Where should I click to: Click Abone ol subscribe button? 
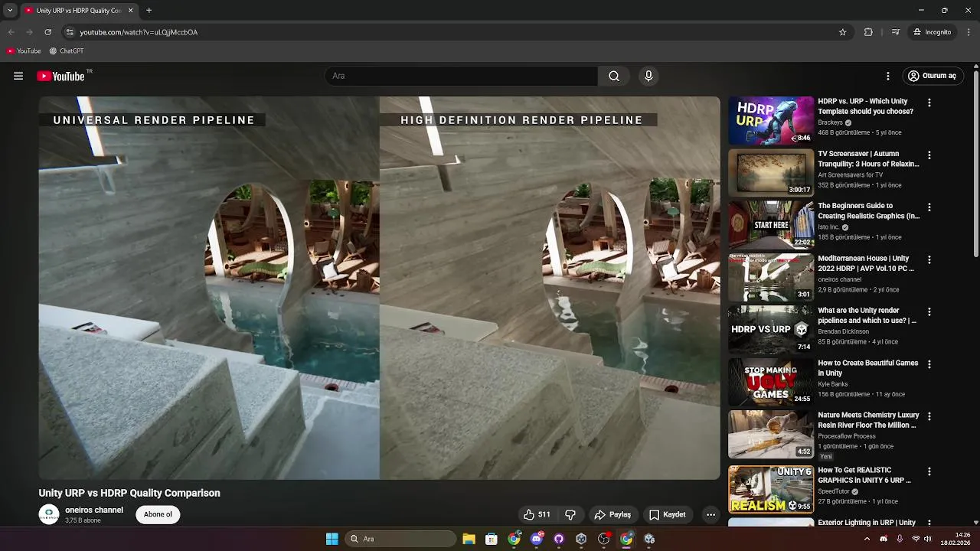(x=158, y=514)
